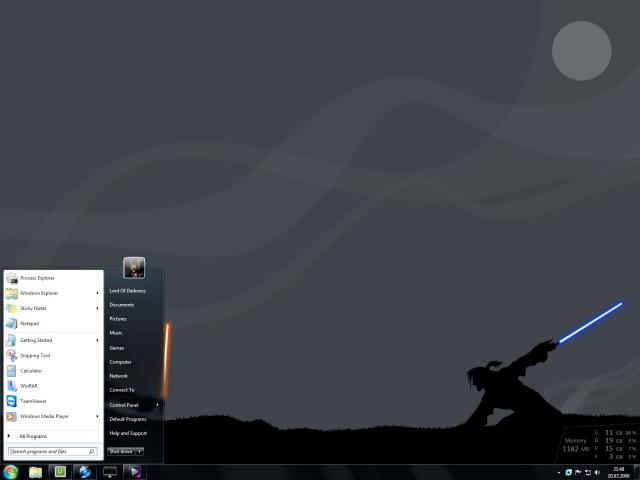The height and width of the screenshot is (480, 640).
Task: Launch WinRAR from Start menu
Action: (x=53, y=386)
